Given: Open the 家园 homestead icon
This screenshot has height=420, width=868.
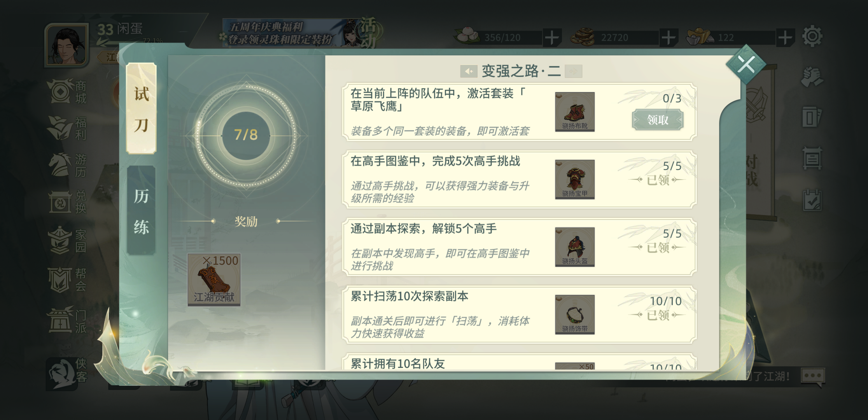Looking at the screenshot, I should point(67,241).
